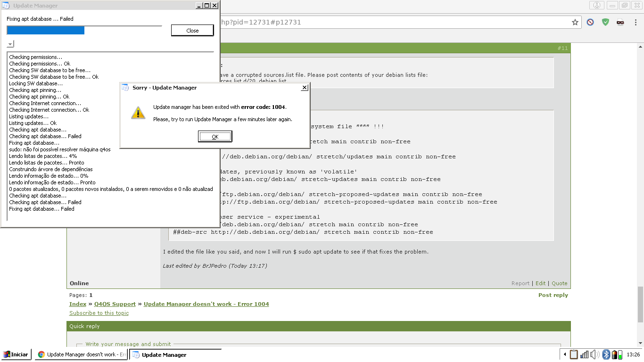This screenshot has height=362, width=644.
Task: Click log line 'Checking Internet connection... Ok'
Action: pyautogui.click(x=49, y=110)
